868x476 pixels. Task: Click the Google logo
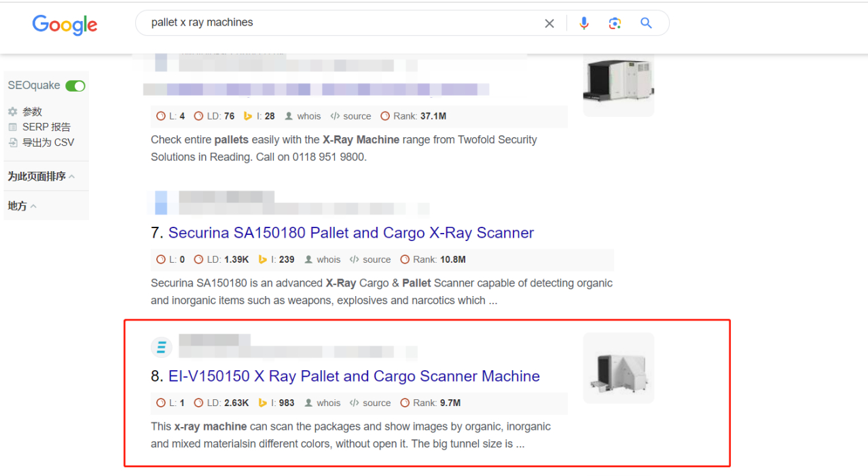[65, 25]
